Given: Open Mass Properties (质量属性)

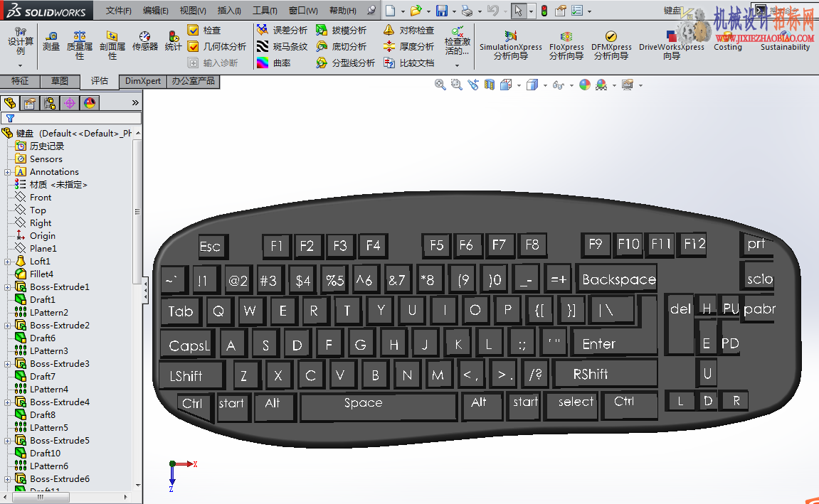Looking at the screenshot, I should tap(80, 45).
